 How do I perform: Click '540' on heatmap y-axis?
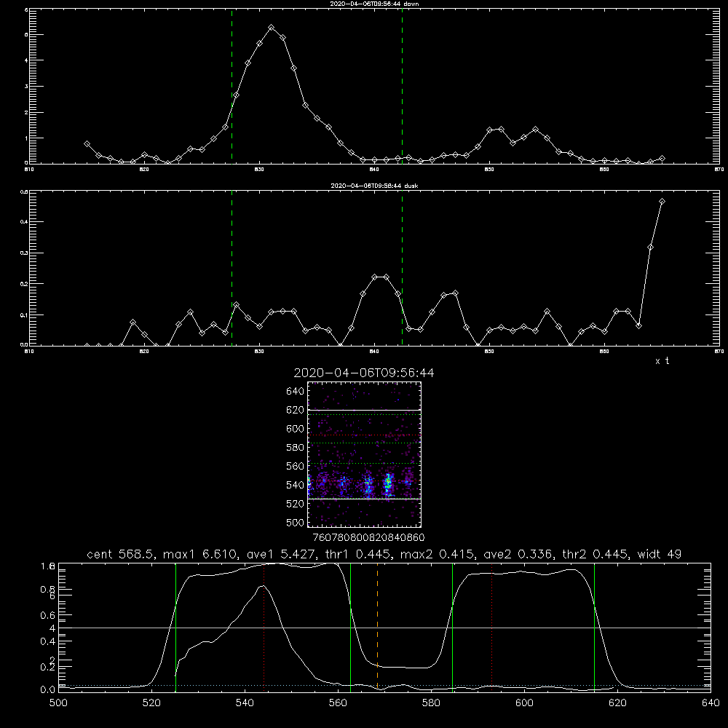point(296,485)
